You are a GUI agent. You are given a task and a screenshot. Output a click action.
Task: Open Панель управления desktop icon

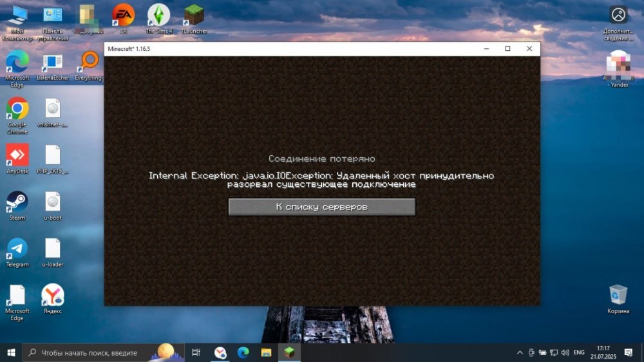pos(53,23)
